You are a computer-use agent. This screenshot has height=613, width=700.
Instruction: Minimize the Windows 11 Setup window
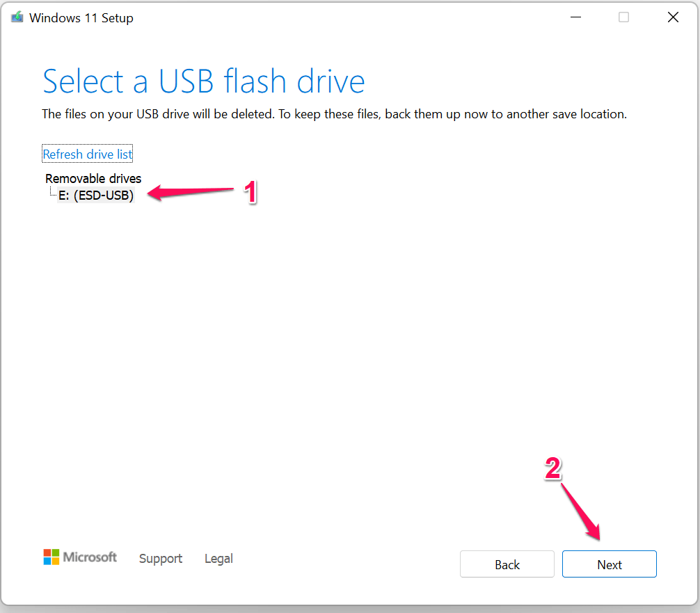pos(574,18)
